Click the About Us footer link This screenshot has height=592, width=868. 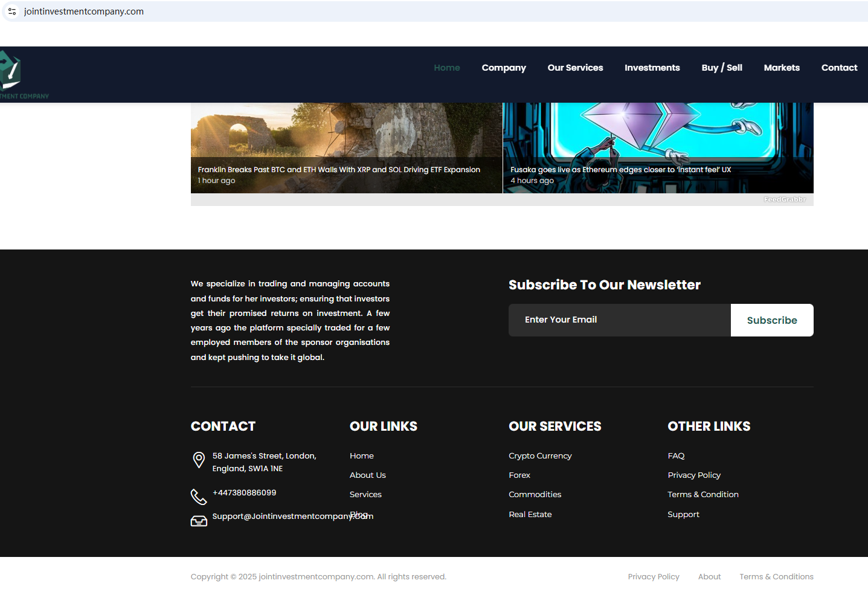pos(367,475)
